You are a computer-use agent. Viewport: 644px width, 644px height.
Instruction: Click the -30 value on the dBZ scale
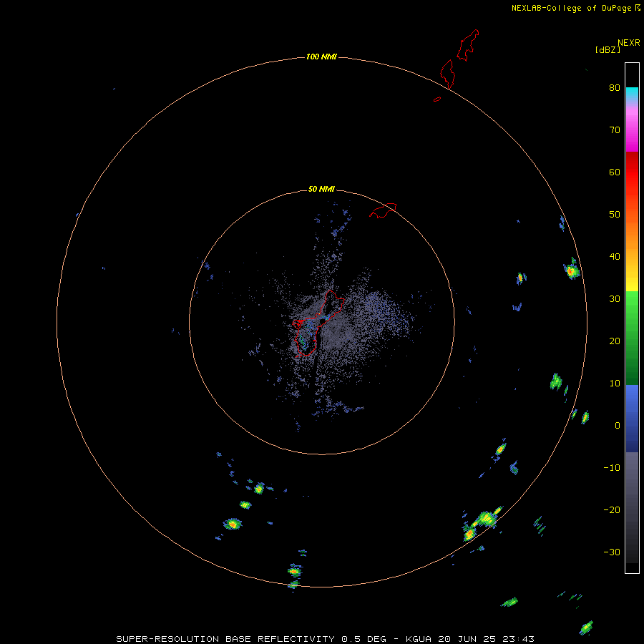coord(612,552)
